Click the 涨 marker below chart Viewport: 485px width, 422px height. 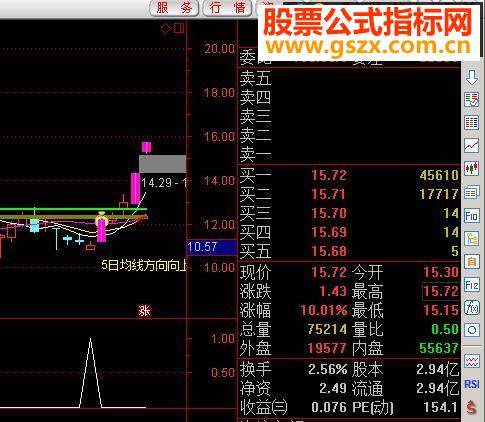(144, 311)
